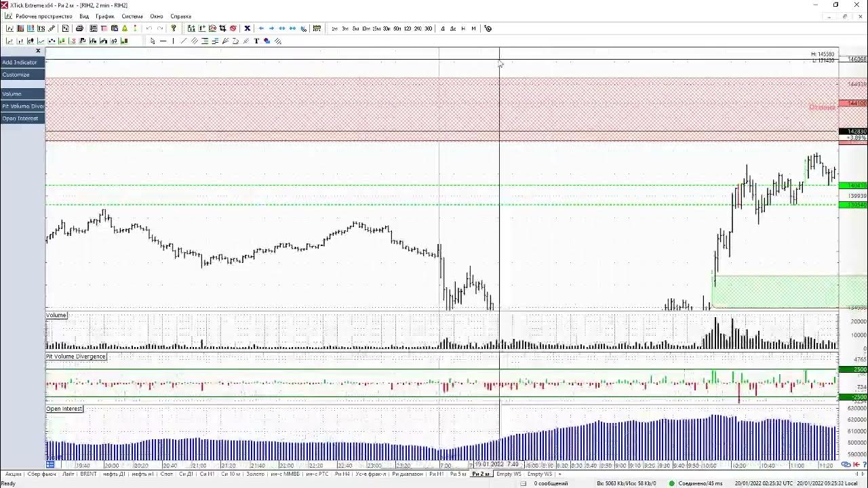Click the crop chart icon

tap(222, 28)
